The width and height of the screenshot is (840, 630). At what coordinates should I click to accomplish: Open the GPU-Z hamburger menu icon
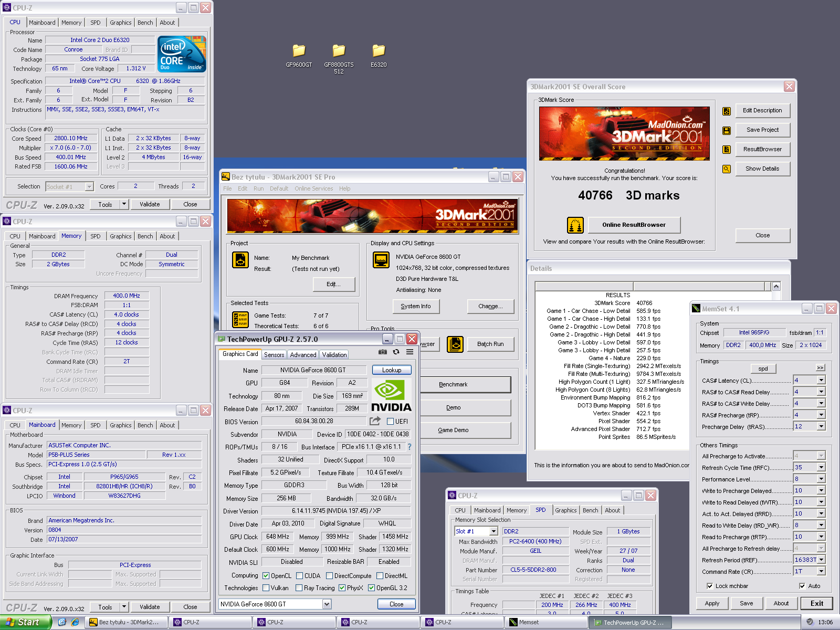pyautogui.click(x=409, y=352)
